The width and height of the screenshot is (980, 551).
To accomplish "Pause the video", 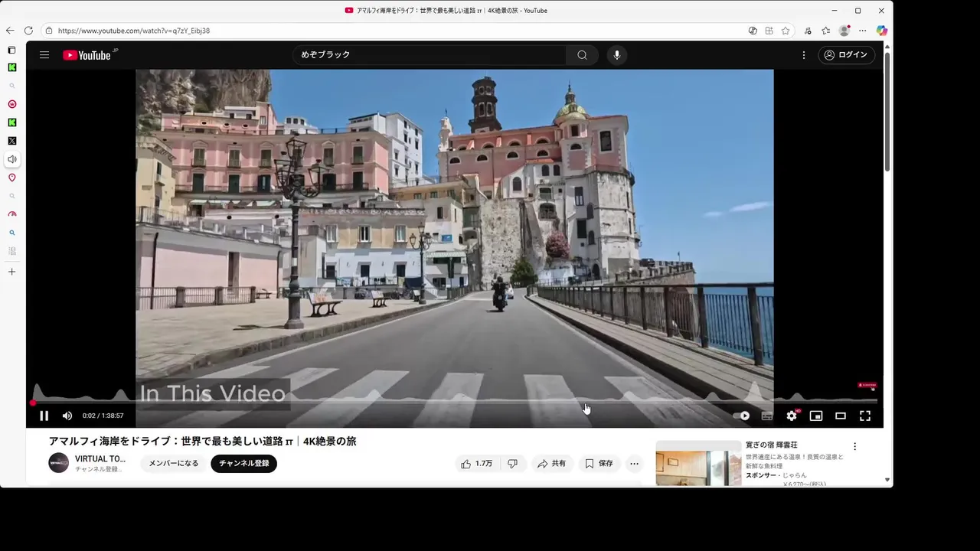I will (x=44, y=416).
